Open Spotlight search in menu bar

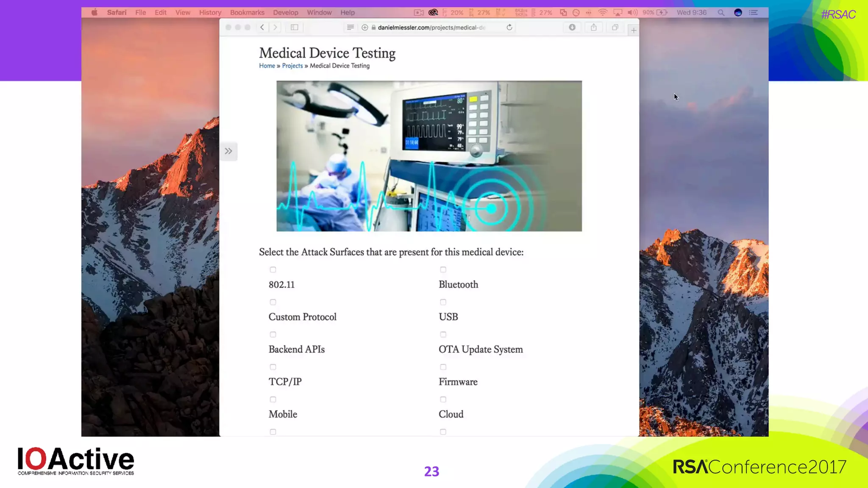click(721, 13)
